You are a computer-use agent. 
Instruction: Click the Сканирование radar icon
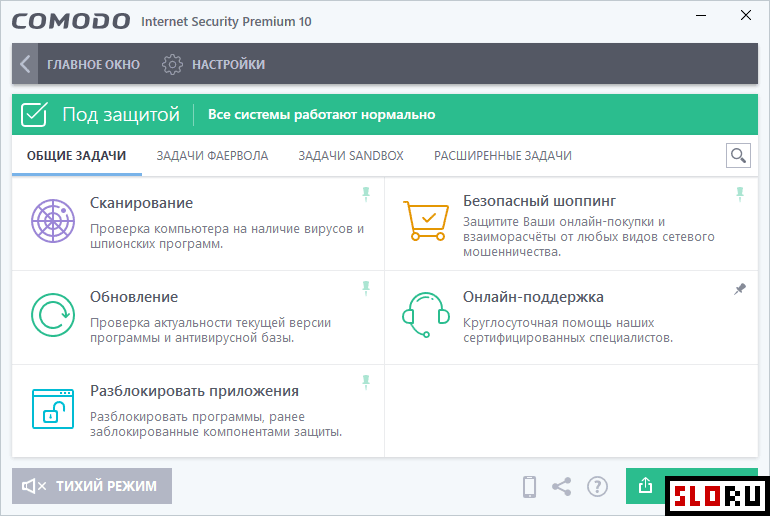point(53,221)
